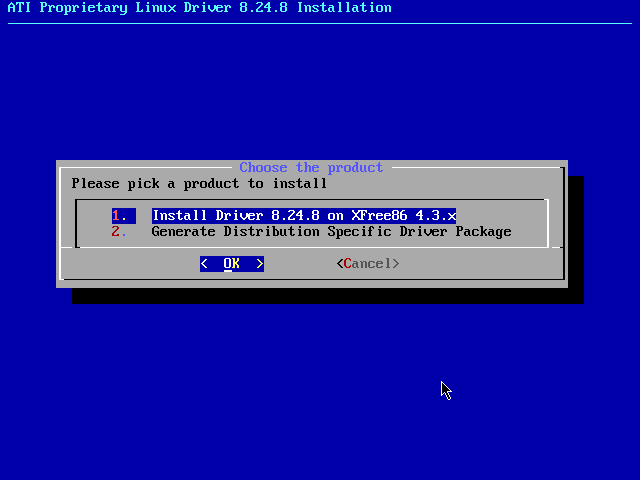Screen dimensions: 640x480
Task: Click the 'Choose the product' dialog title
Action: pyautogui.click(x=311, y=167)
